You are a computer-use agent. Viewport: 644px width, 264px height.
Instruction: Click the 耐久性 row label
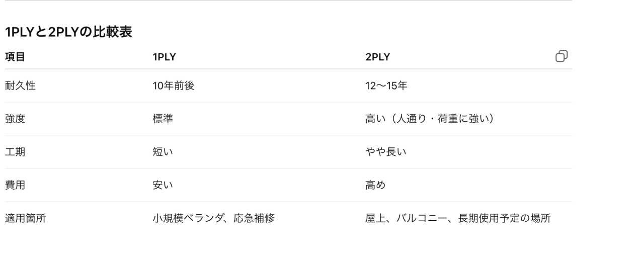tap(20, 85)
